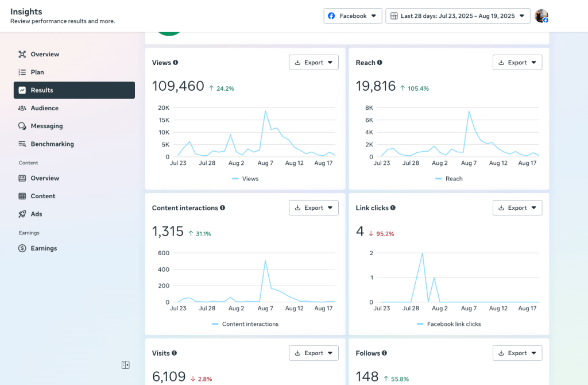Image resolution: width=588 pixels, height=385 pixels.
Task: Collapse the sidebar with the panel icon
Action: pyautogui.click(x=126, y=365)
